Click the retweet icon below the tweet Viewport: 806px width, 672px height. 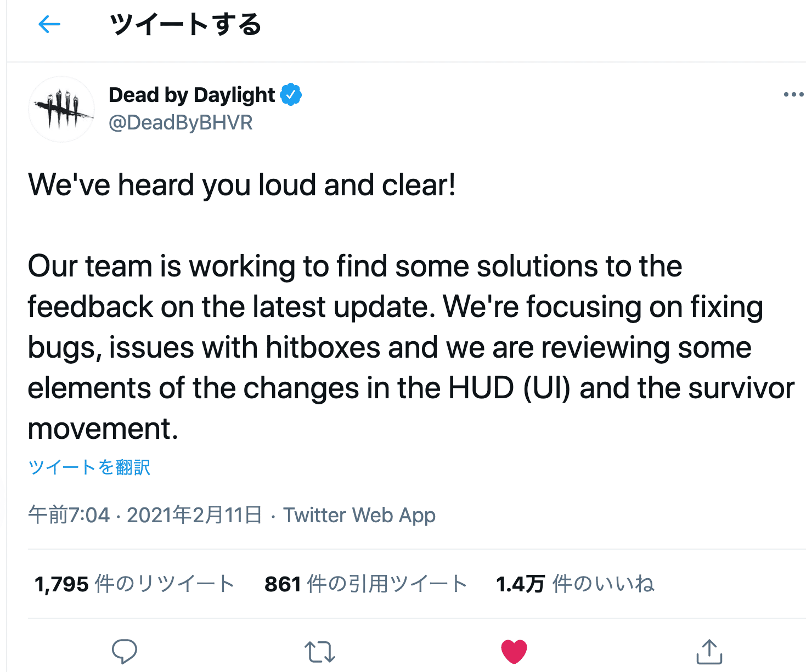click(320, 653)
